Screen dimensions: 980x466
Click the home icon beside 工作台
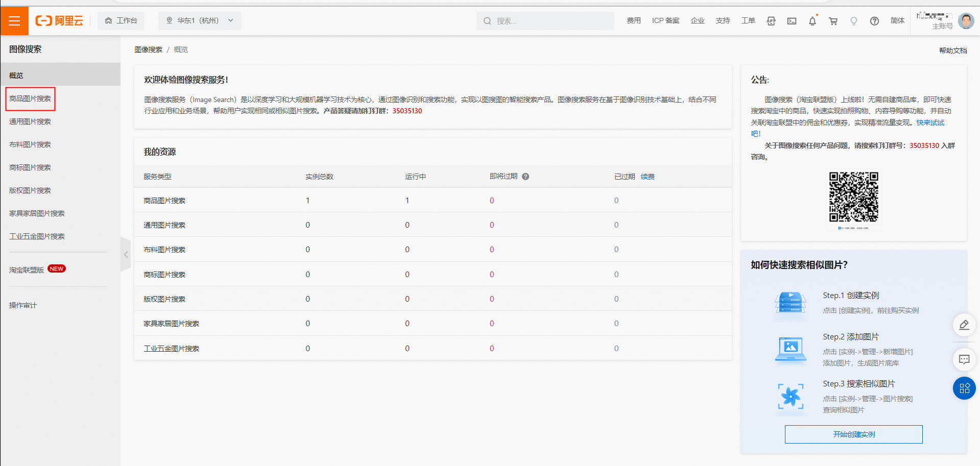pos(108,20)
